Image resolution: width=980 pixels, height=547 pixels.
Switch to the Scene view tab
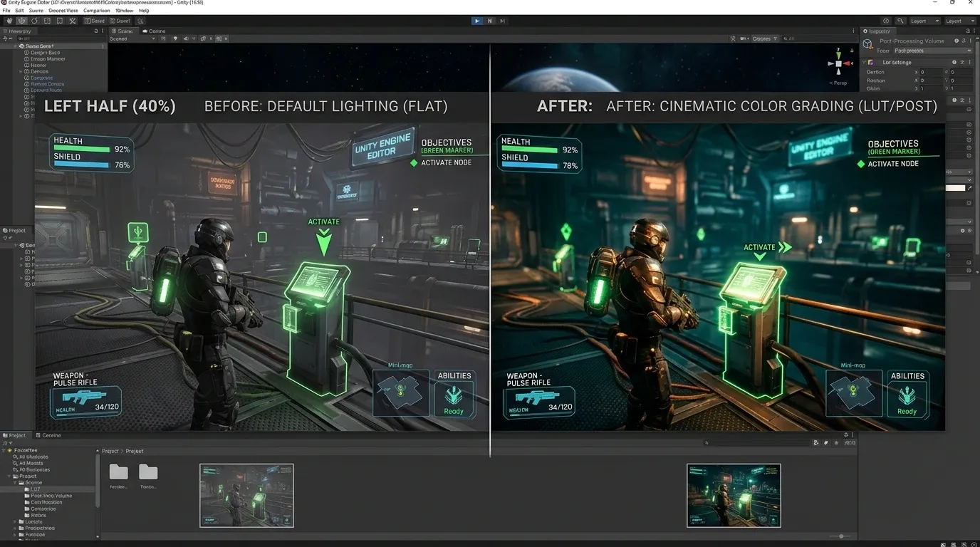pyautogui.click(x=125, y=31)
